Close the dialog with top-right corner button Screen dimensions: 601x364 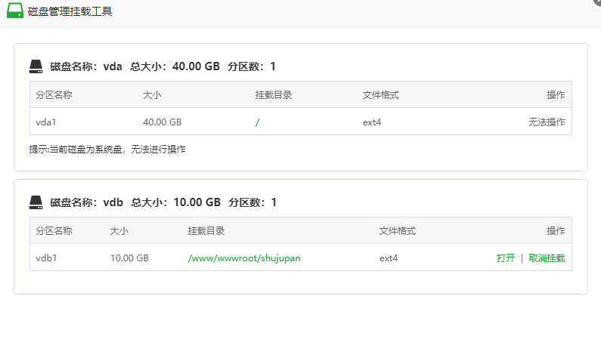coord(596,2)
